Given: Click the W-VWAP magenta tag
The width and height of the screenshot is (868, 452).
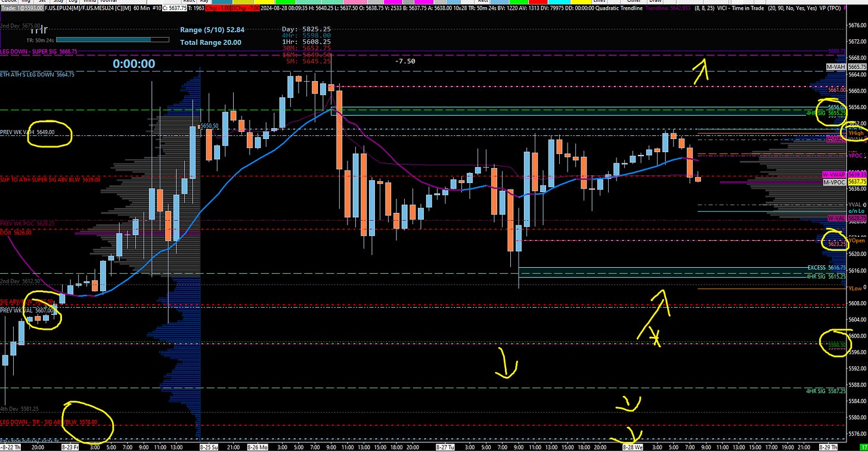Looking at the screenshot, I should tap(833, 175).
